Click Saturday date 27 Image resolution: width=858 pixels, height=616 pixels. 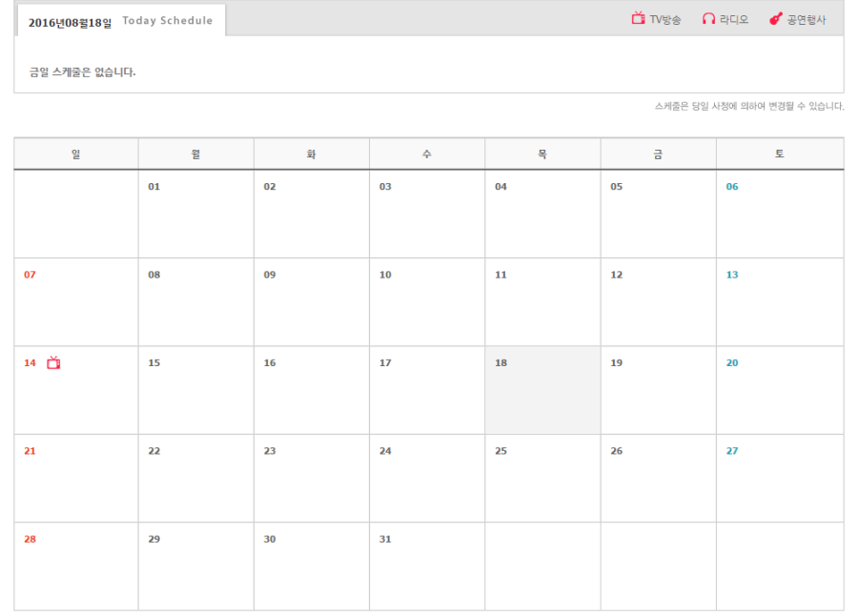pos(732,451)
